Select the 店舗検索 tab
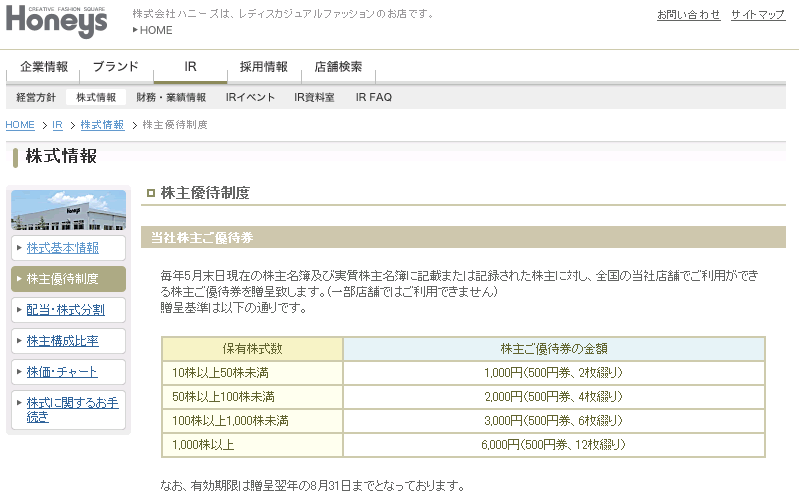 coord(338,67)
